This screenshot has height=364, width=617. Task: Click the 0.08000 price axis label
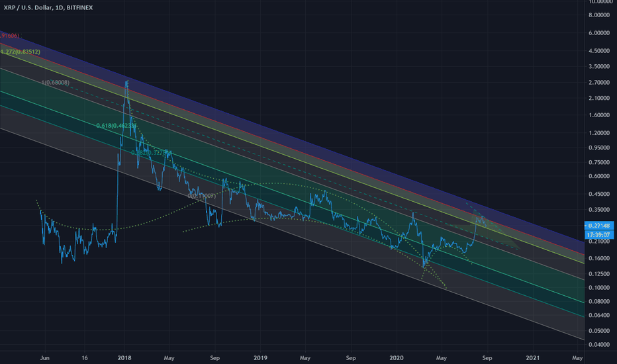click(x=599, y=301)
